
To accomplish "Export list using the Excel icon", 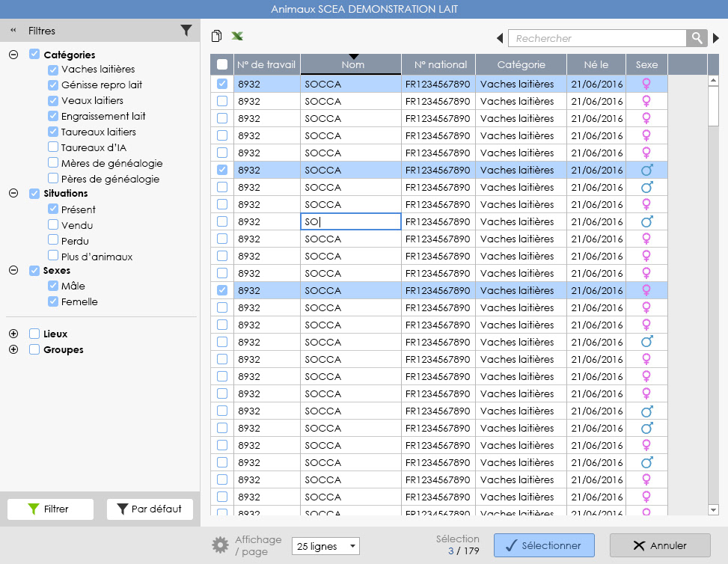I will click(x=237, y=36).
